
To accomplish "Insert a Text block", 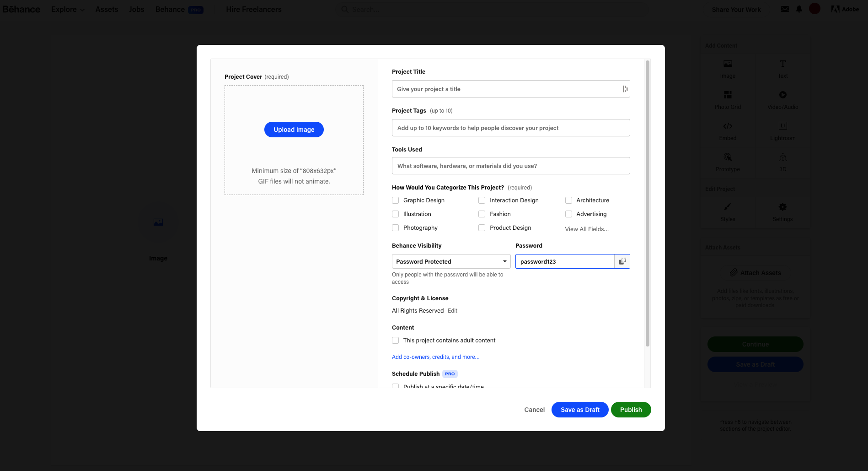I will (x=782, y=69).
